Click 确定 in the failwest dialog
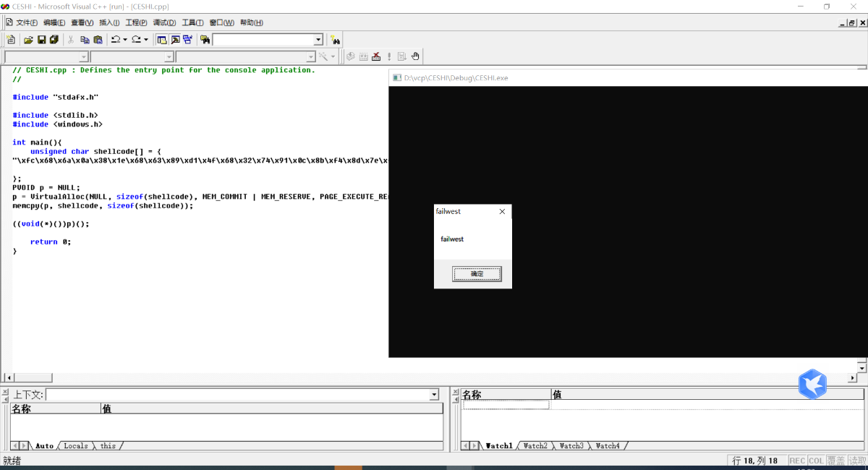Image resolution: width=868 pixels, height=470 pixels. pos(477,274)
